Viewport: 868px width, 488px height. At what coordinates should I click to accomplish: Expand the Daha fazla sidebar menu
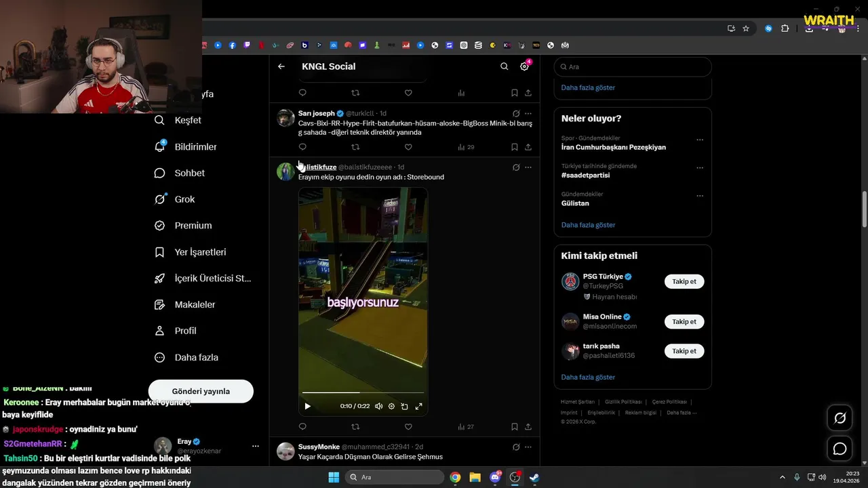(186, 357)
